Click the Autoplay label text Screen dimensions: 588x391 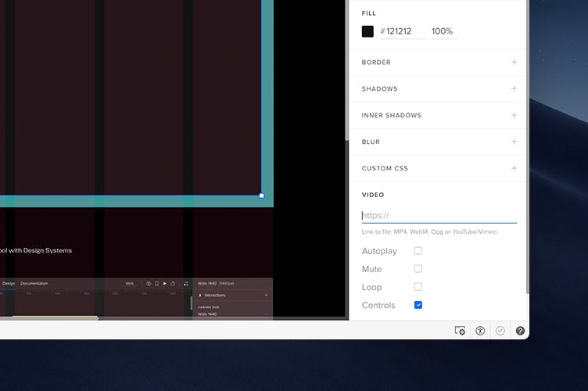point(379,251)
